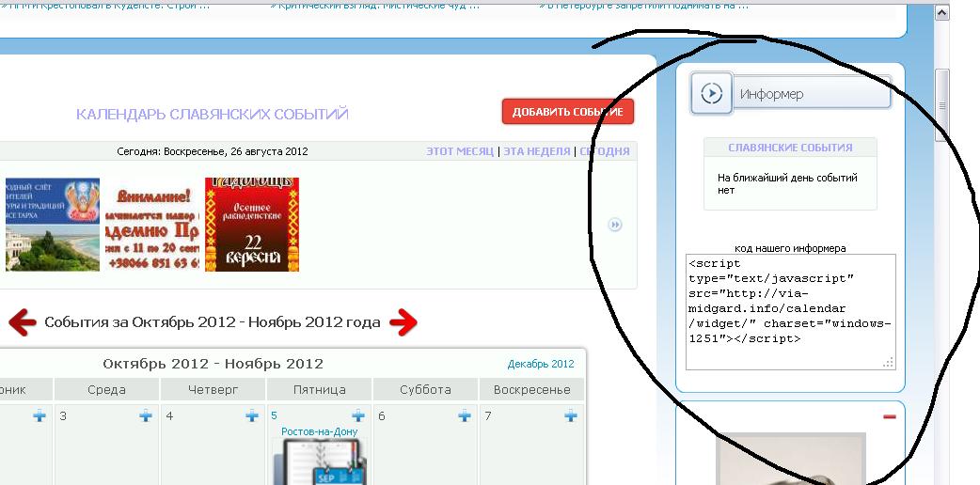
Task: Click the Четверг column header
Action: (x=213, y=389)
